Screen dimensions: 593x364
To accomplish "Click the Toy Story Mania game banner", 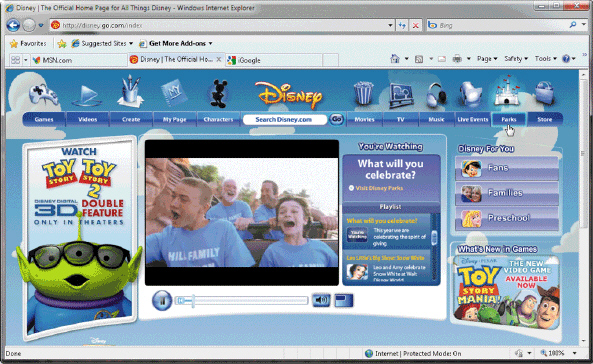I will (506, 292).
